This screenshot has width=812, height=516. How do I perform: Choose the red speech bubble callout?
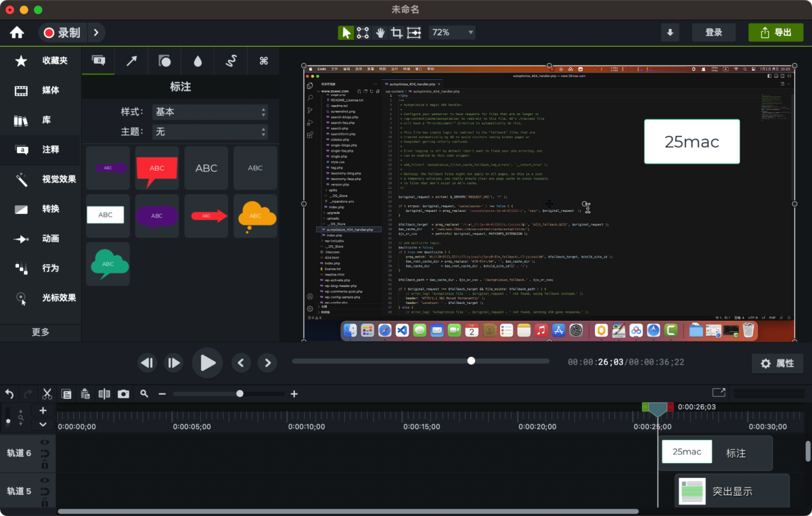click(x=157, y=168)
